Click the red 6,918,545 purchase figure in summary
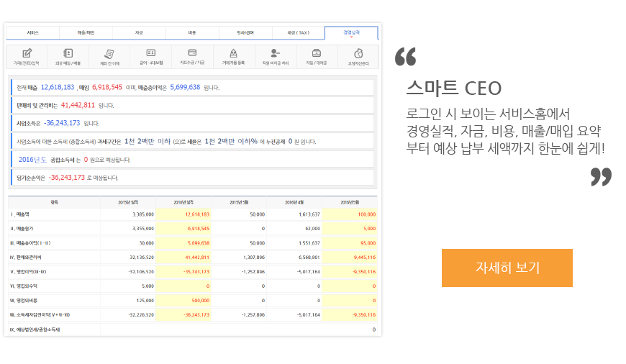626x364 pixels. (x=107, y=87)
